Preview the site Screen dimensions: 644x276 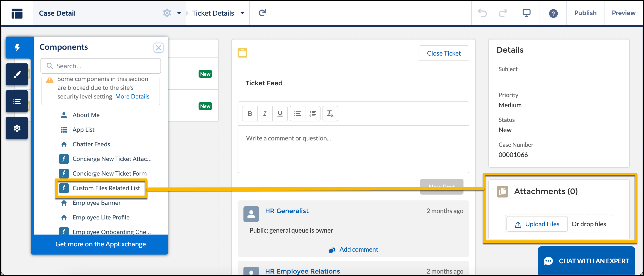[x=624, y=13]
